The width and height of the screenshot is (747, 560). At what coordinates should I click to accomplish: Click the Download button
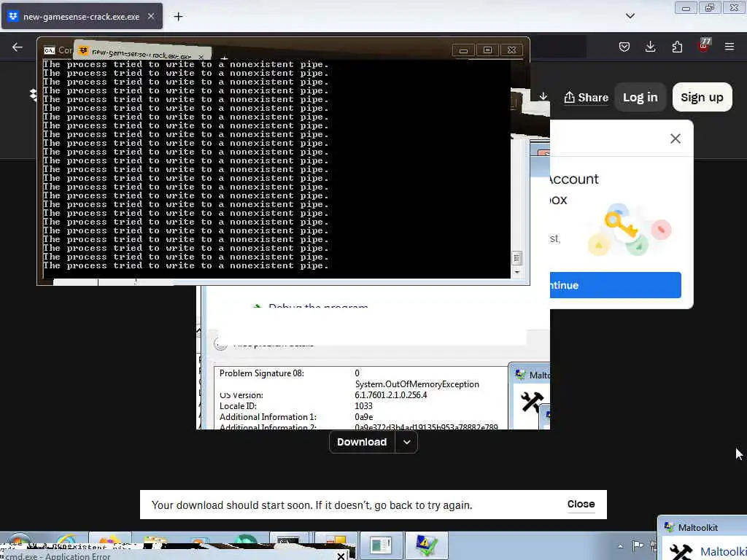(362, 442)
